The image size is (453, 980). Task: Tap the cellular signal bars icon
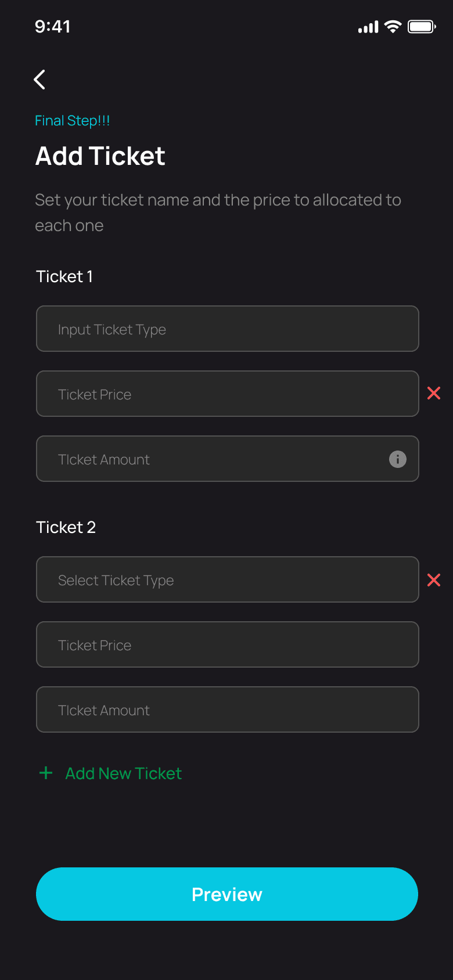[x=368, y=27]
